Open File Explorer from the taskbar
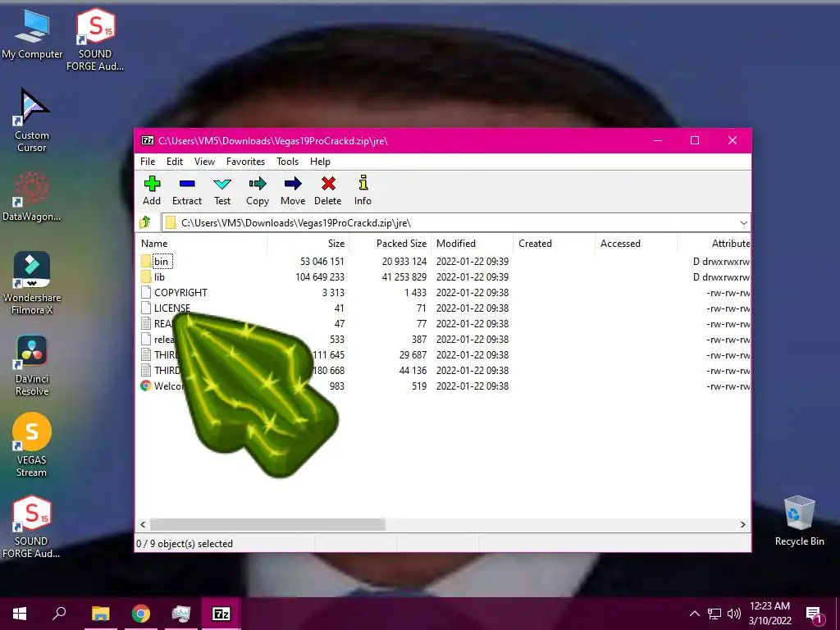 click(x=100, y=614)
